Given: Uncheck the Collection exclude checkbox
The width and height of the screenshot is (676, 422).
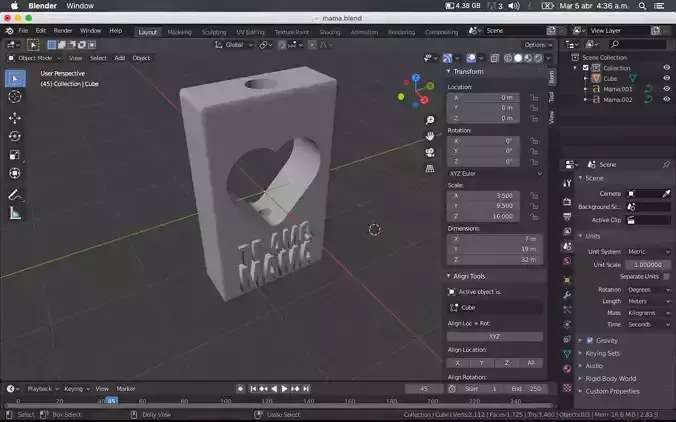Looking at the screenshot, I should click(x=585, y=68).
